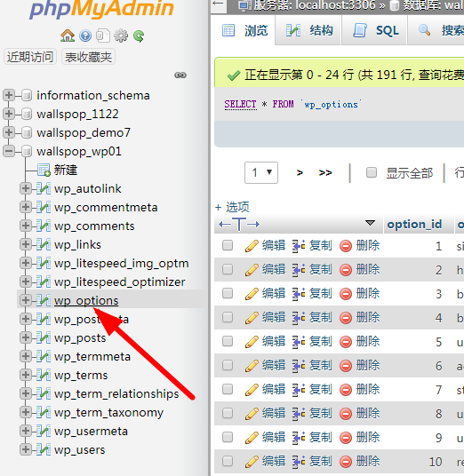Click the delete icon on row 7

pos(346,390)
